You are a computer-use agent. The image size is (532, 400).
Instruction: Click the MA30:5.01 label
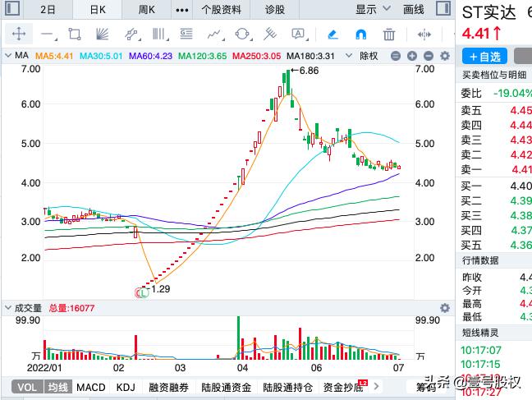coord(101,56)
